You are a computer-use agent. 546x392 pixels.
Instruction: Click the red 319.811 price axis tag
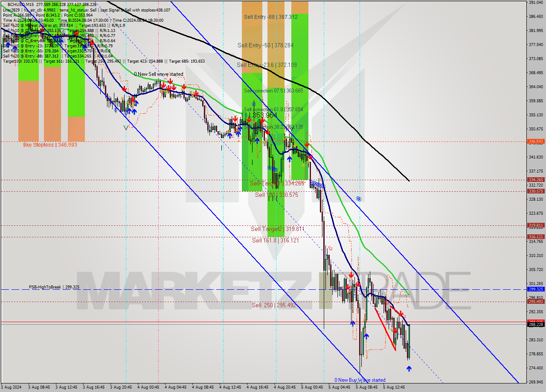(536, 225)
